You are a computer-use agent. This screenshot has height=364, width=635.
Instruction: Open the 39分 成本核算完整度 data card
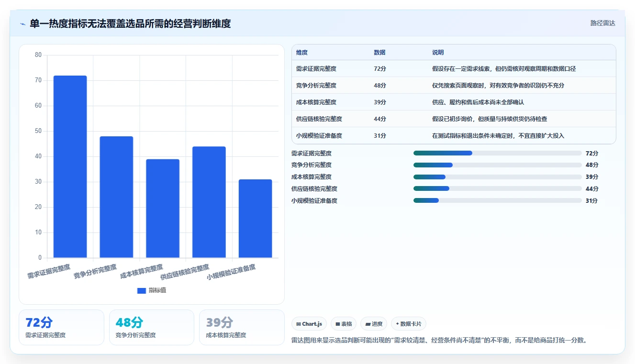(x=242, y=327)
